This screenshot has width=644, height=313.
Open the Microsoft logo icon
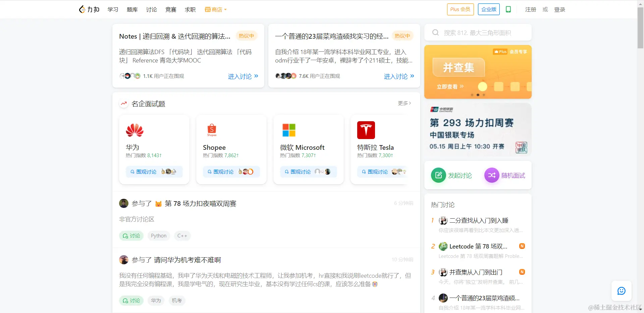(x=289, y=130)
